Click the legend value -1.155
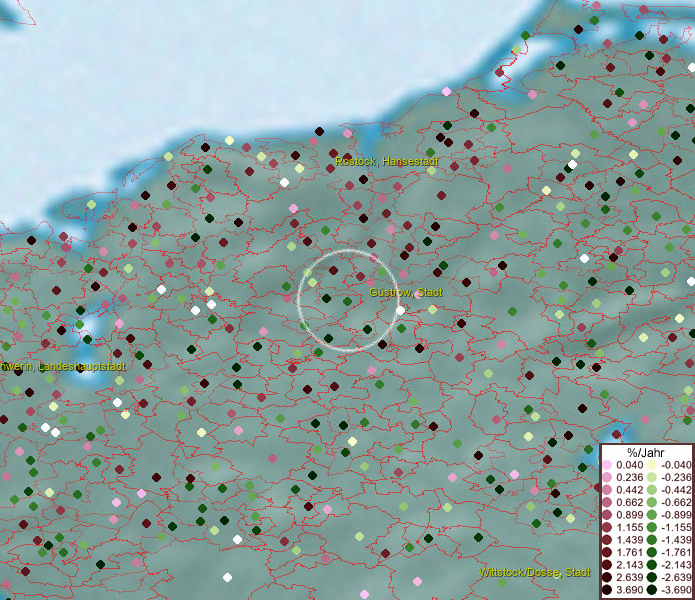This screenshot has width=695, height=600. 676,527
